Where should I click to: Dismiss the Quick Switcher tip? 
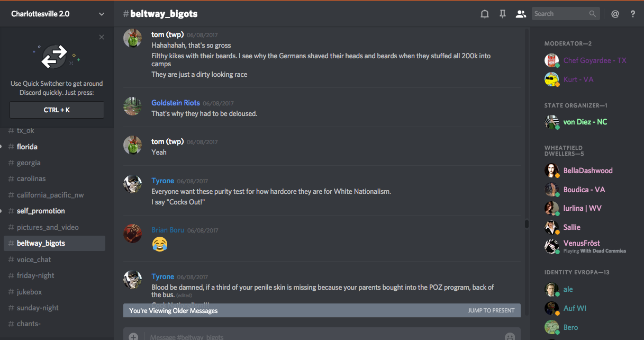pos(102,37)
